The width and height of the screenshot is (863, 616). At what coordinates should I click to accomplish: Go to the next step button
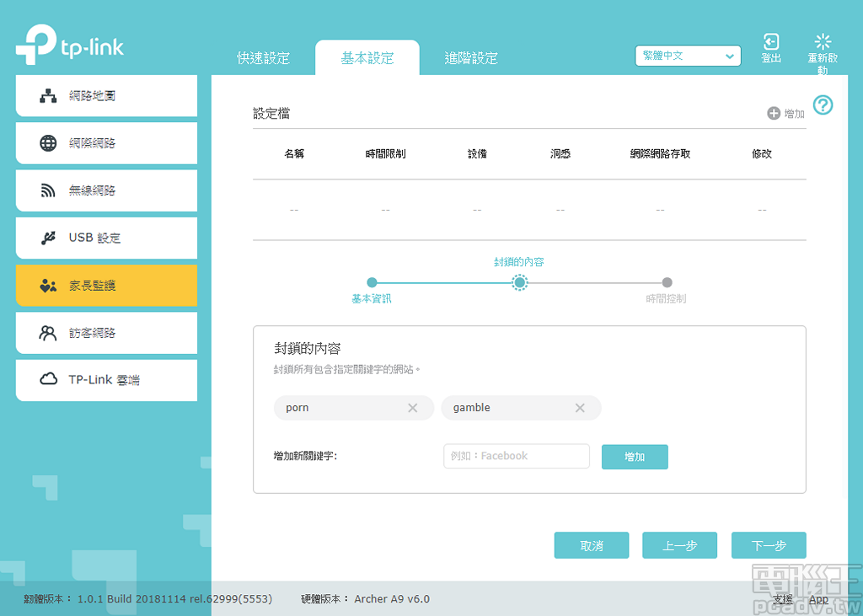[769, 545]
